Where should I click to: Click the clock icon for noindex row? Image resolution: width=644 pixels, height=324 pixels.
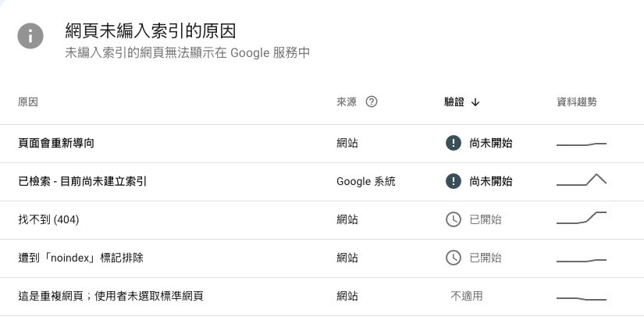(453, 258)
